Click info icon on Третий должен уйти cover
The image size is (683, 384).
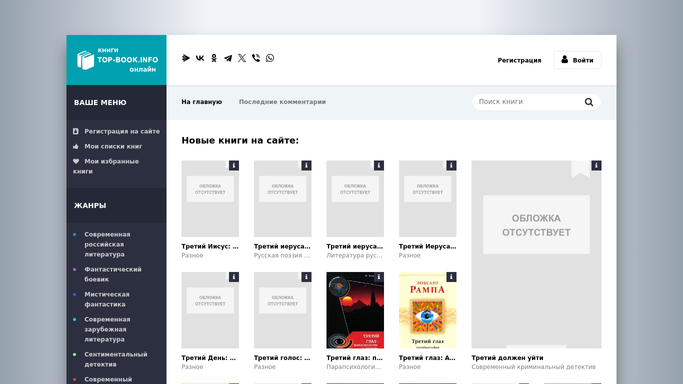click(596, 165)
